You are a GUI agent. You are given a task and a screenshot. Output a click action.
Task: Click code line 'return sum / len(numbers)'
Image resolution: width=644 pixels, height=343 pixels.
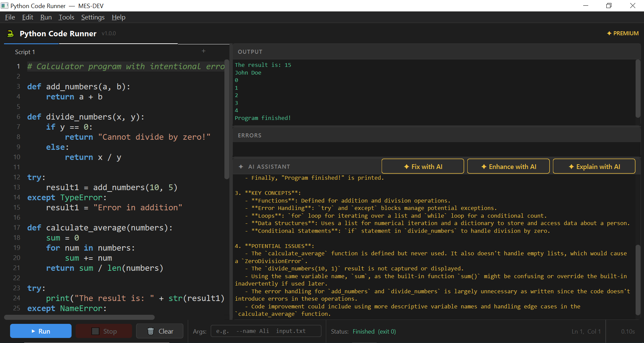pos(104,268)
